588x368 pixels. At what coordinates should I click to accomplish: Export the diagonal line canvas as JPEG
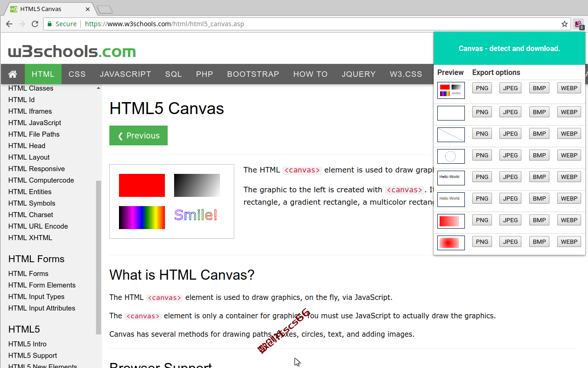[x=510, y=133]
